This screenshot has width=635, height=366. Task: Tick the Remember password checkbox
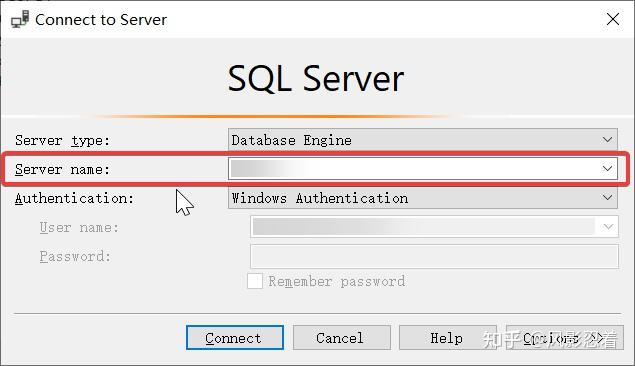pos(255,281)
